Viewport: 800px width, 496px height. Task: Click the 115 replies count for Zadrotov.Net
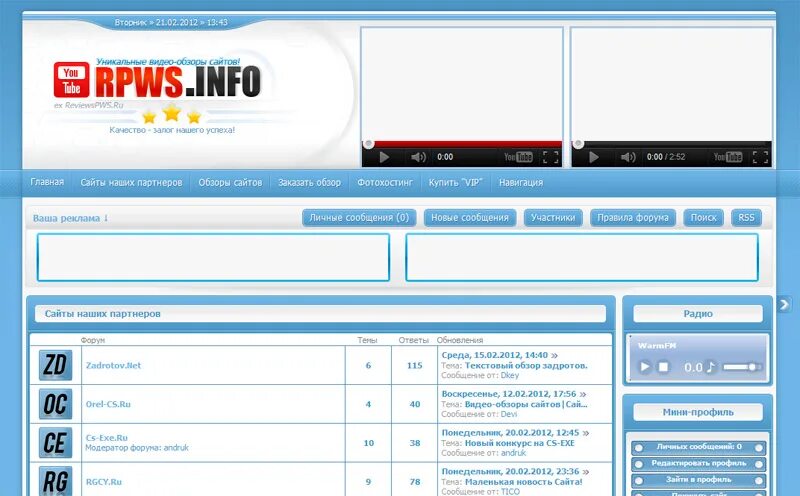(414, 365)
